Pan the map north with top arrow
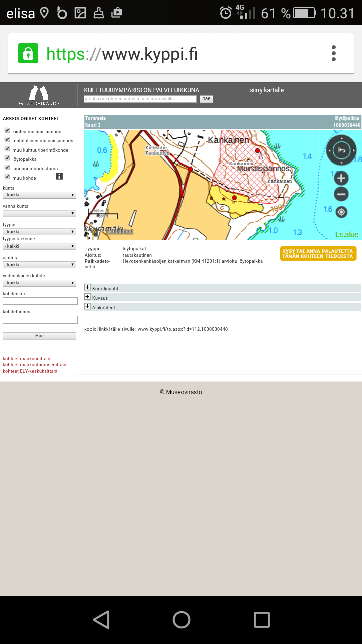Viewport: 362px width, 644px height. (x=341, y=137)
